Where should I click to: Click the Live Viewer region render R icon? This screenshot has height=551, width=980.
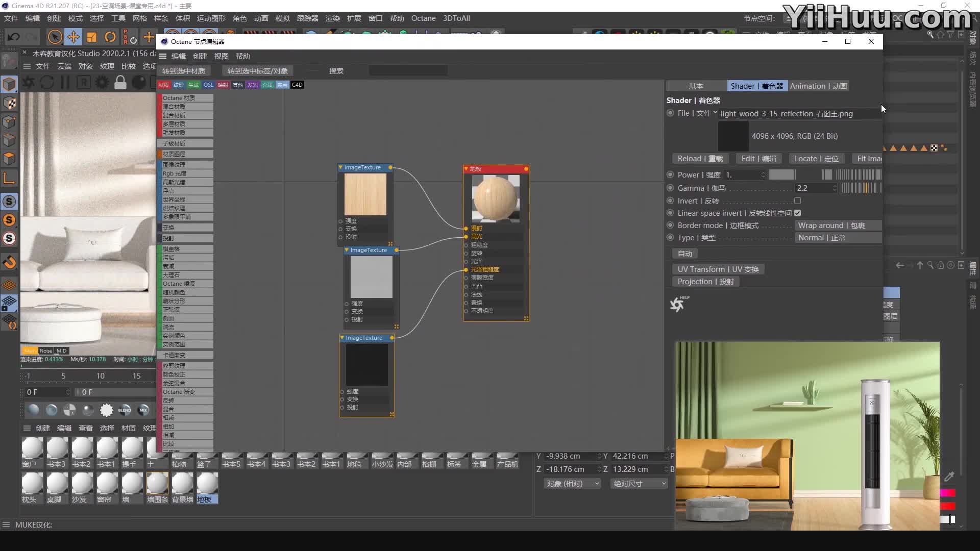tap(84, 82)
